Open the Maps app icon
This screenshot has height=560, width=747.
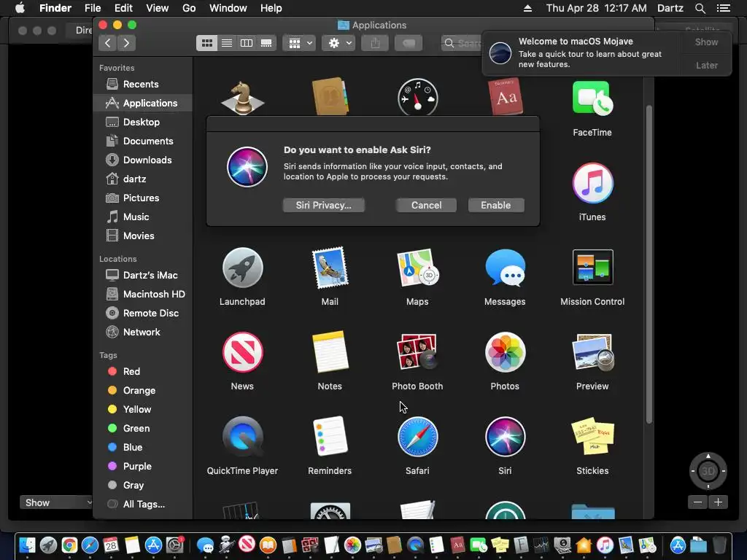tap(417, 268)
